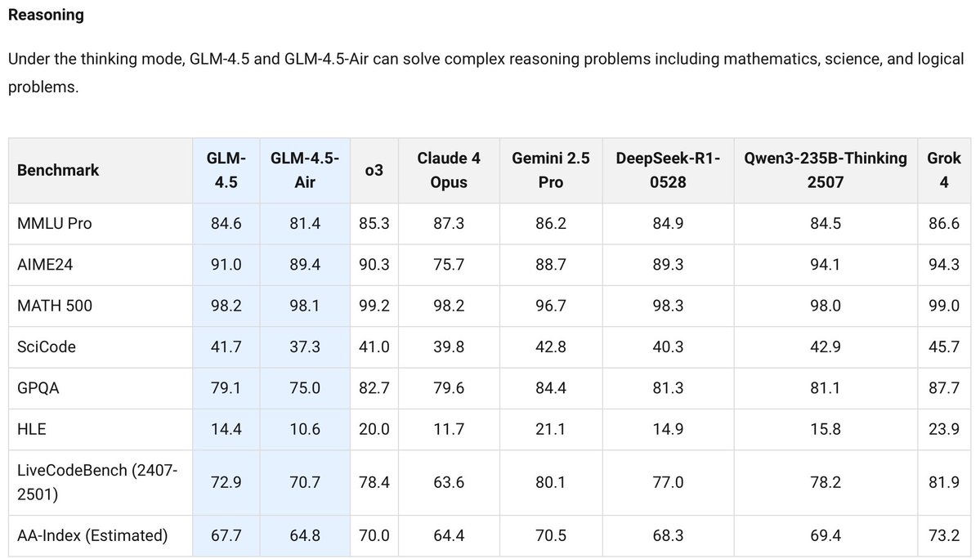The width and height of the screenshot is (980, 559).
Task: Select the GLM-4.5 column header
Action: point(226,170)
